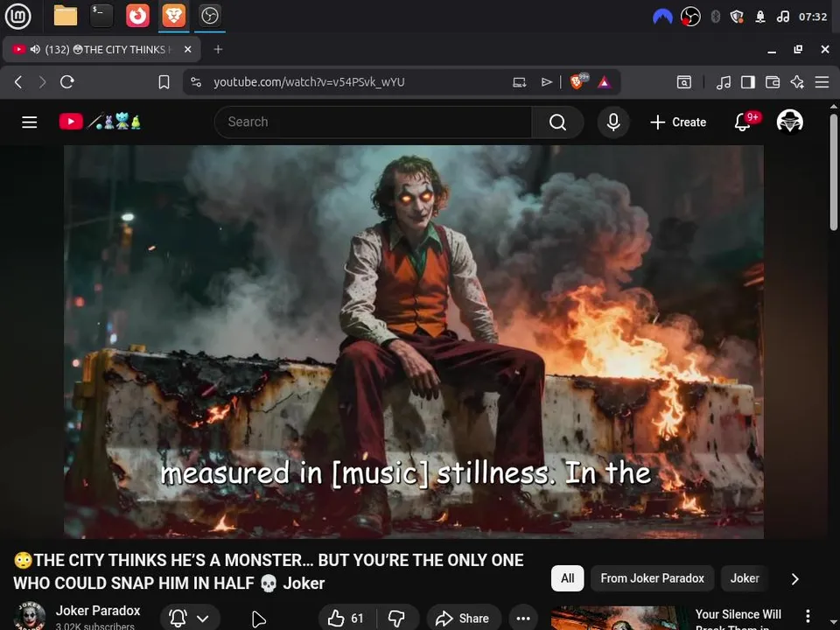Open the Brave main hamburger menu

click(822, 82)
